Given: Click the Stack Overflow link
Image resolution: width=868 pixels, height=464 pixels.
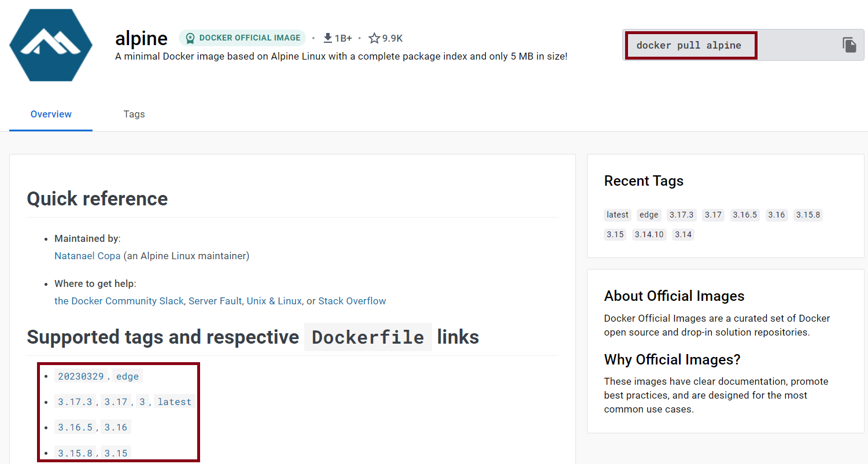Looking at the screenshot, I should click(x=352, y=300).
